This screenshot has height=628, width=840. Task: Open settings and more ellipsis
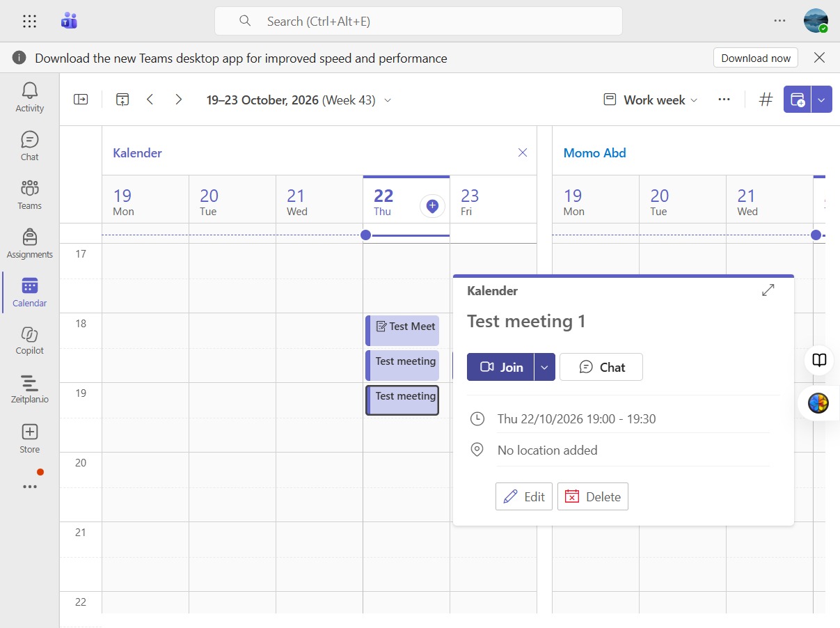[779, 21]
